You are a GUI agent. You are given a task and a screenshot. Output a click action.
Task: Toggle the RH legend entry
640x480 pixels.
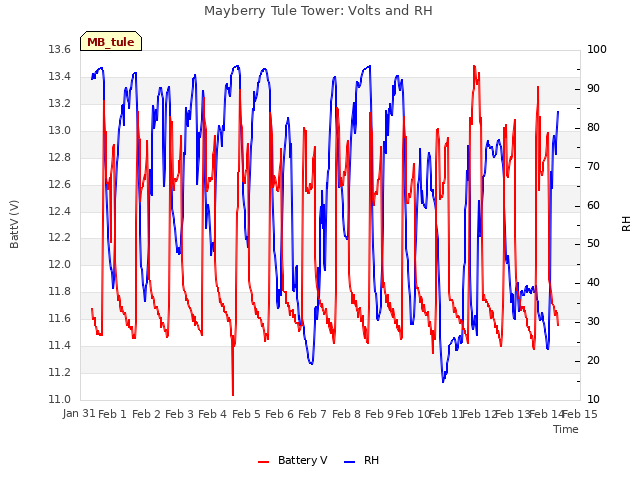pyautogui.click(x=362, y=460)
